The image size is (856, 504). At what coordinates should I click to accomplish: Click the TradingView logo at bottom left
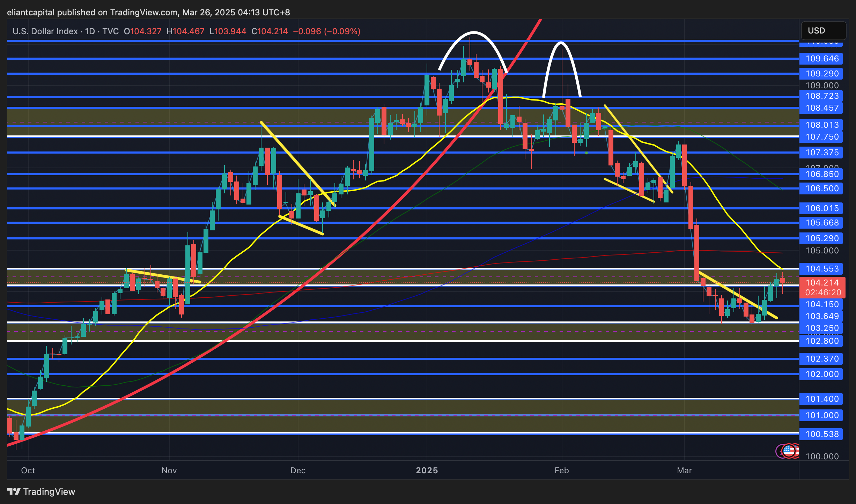click(x=41, y=491)
